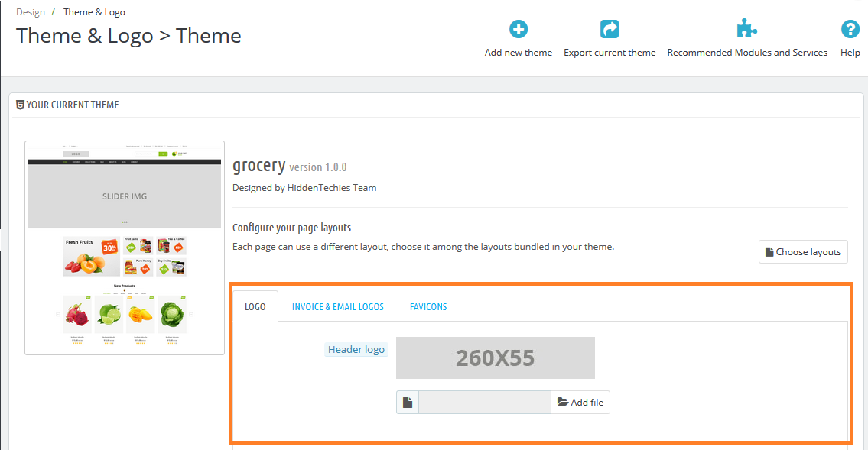868x450 pixels.
Task: Click the empty logo file name field
Action: [x=484, y=403]
